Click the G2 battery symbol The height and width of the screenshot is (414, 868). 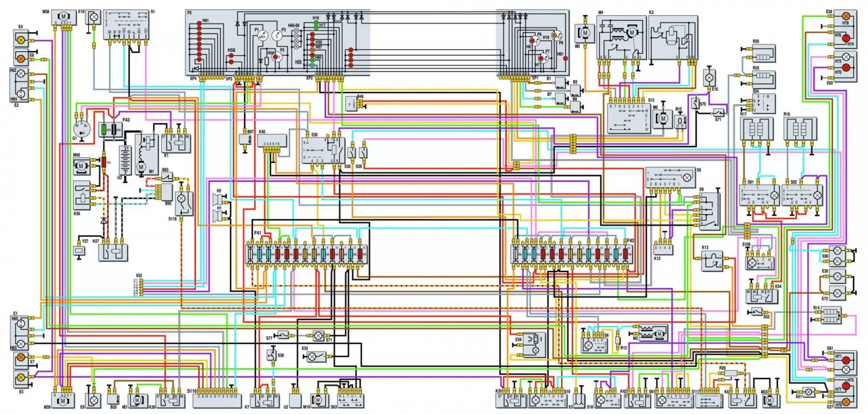click(x=125, y=160)
